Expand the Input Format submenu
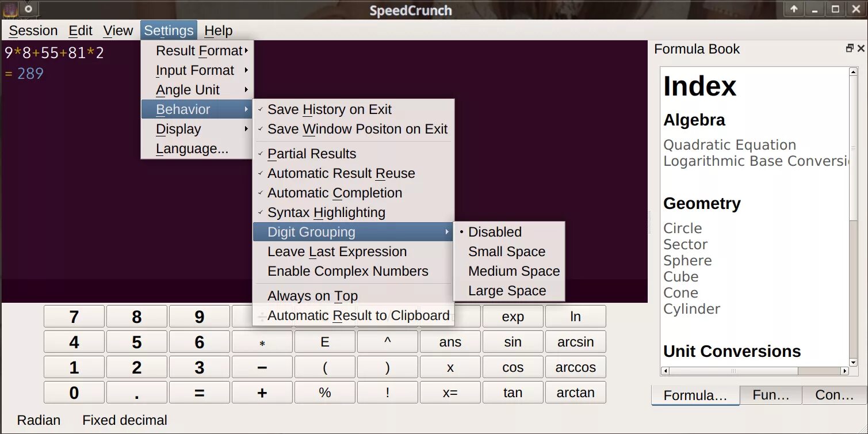 point(197,70)
